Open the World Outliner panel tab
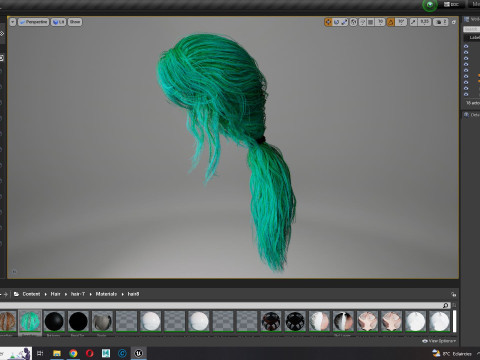Viewport: 480px width, 360px height. [471, 20]
